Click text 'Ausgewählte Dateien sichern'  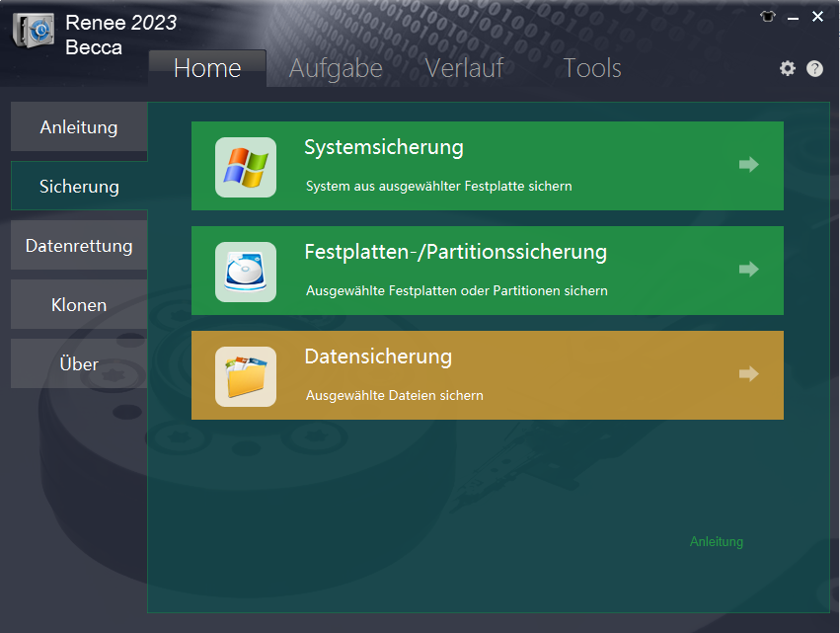394,395
